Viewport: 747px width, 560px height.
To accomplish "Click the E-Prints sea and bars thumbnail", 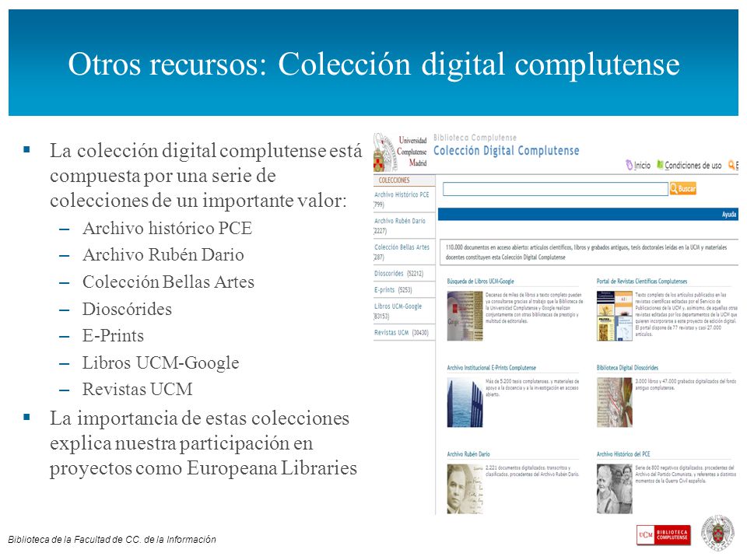I will (465, 402).
